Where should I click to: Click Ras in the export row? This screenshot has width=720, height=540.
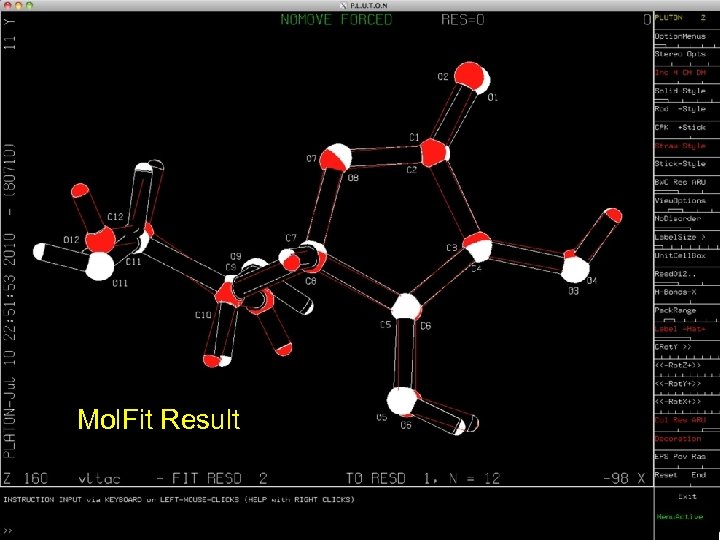pyautogui.click(x=698, y=457)
